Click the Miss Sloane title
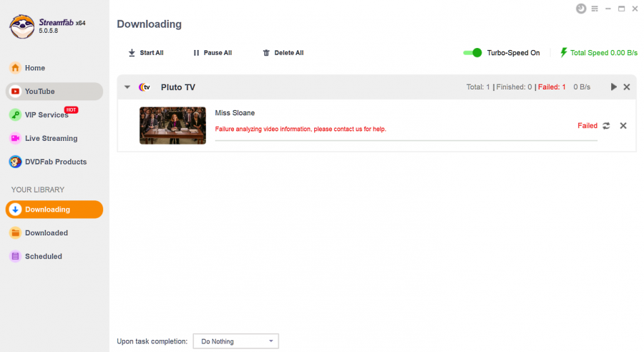Screen dimensions: 644x352 [x=235, y=113]
